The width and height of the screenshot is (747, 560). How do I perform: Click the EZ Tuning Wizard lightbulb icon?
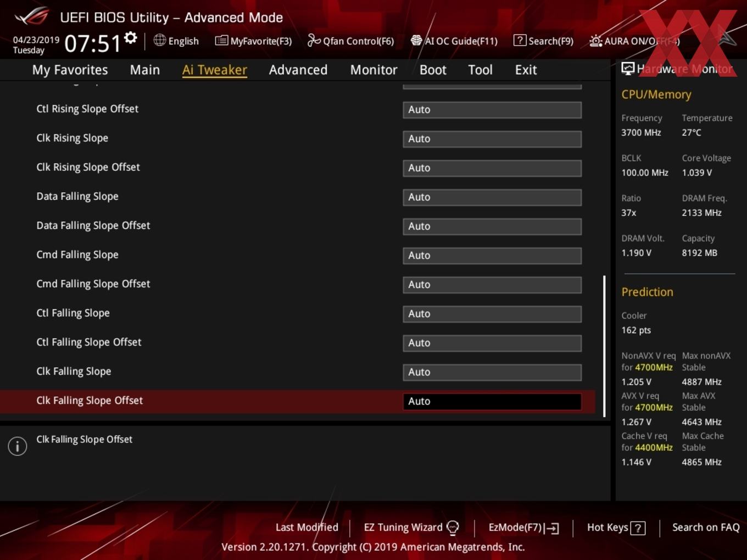(x=453, y=528)
